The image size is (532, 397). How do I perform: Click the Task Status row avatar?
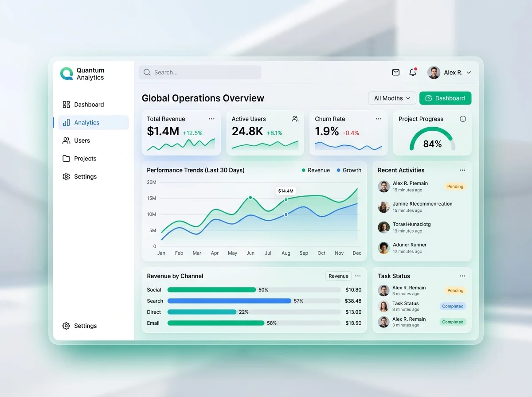tap(383, 306)
